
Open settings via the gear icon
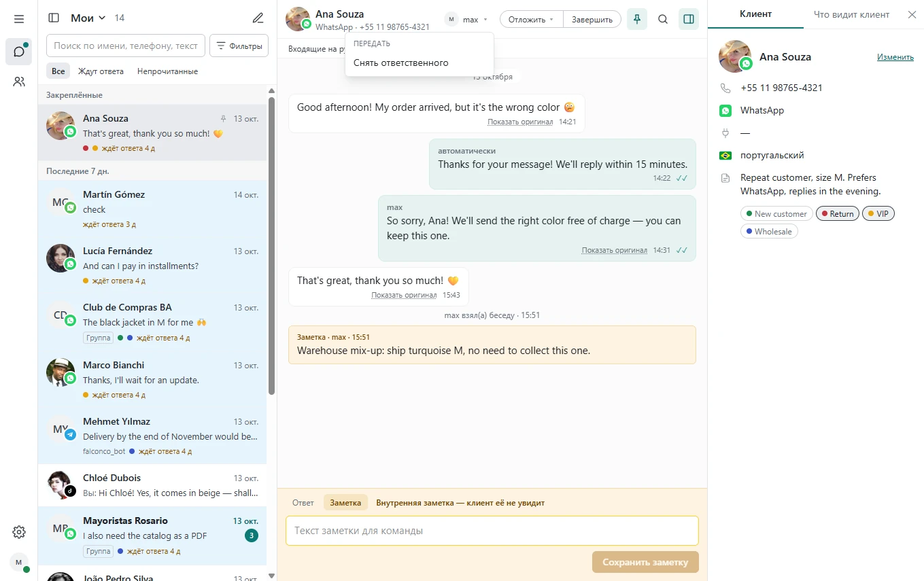click(x=19, y=532)
